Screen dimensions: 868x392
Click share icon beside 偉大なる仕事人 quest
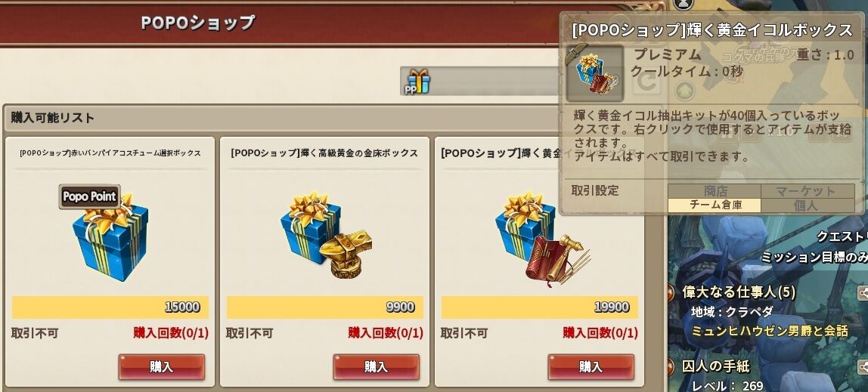click(x=863, y=292)
